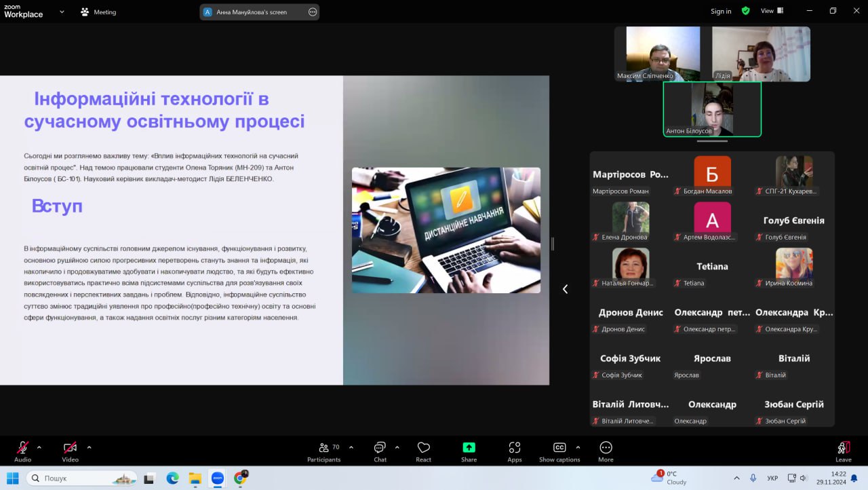Switch the УКР keyboard language
The width and height of the screenshot is (868, 490).
tap(772, 478)
